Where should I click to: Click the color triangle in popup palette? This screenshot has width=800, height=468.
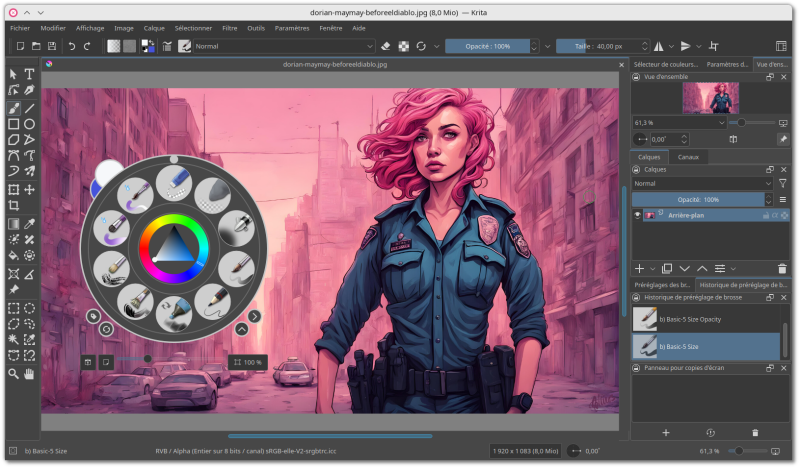click(x=174, y=246)
